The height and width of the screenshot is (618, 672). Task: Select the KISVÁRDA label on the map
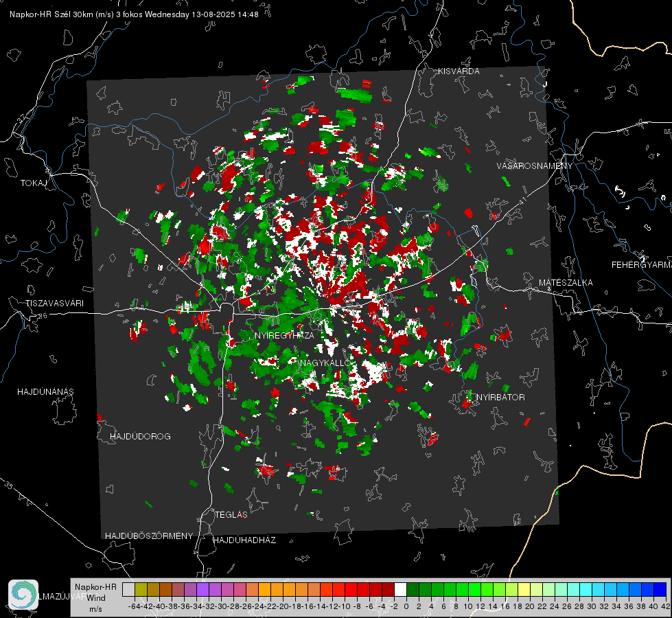coord(459,71)
